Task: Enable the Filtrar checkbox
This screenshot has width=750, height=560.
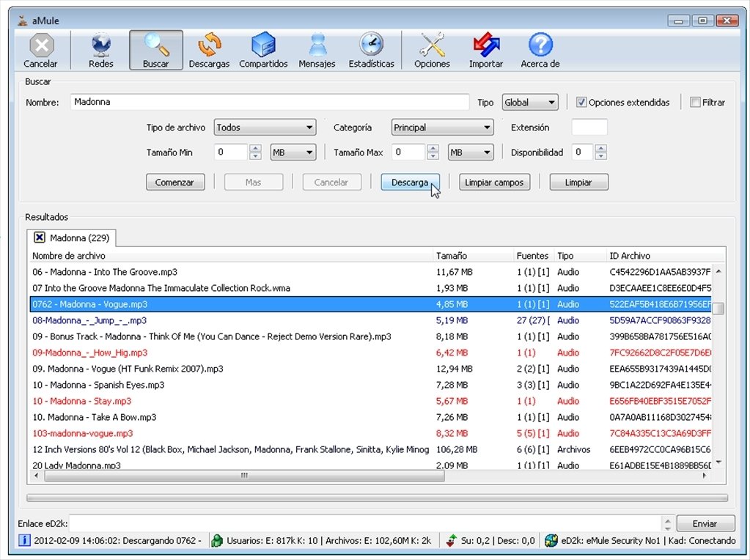Action: (x=696, y=103)
